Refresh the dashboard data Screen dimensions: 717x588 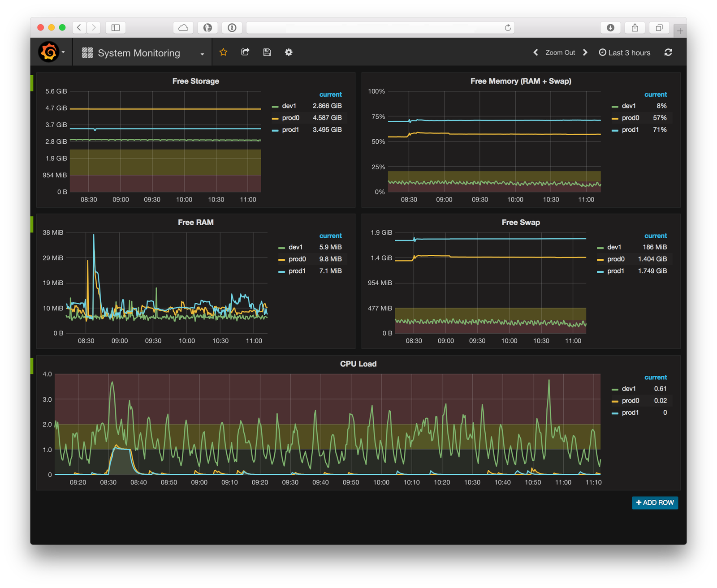point(668,52)
